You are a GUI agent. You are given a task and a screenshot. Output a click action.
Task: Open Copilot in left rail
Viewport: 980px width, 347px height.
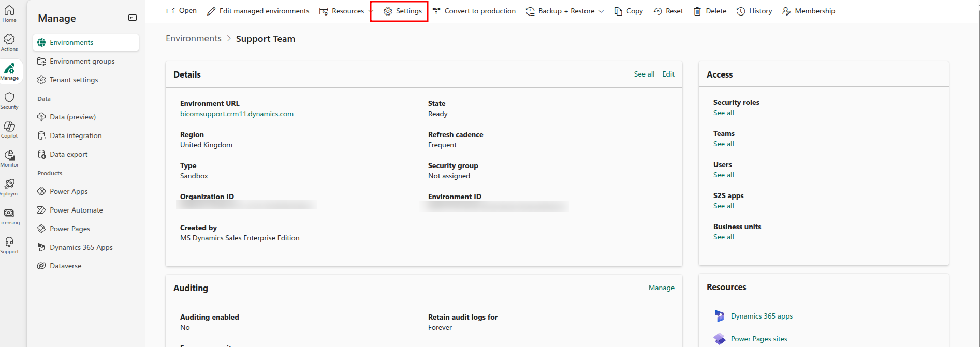[9, 130]
